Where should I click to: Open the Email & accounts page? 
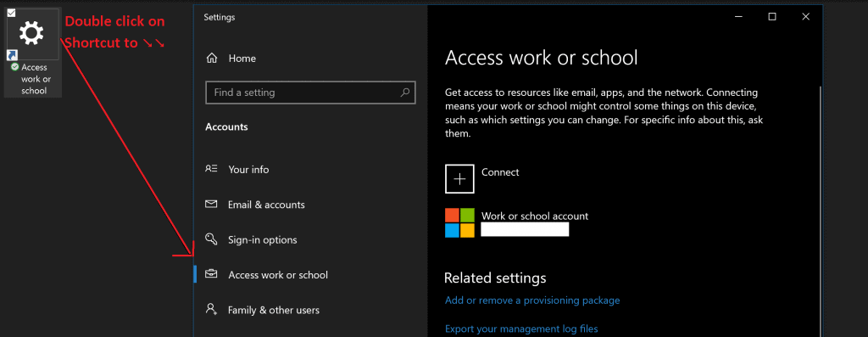265,205
